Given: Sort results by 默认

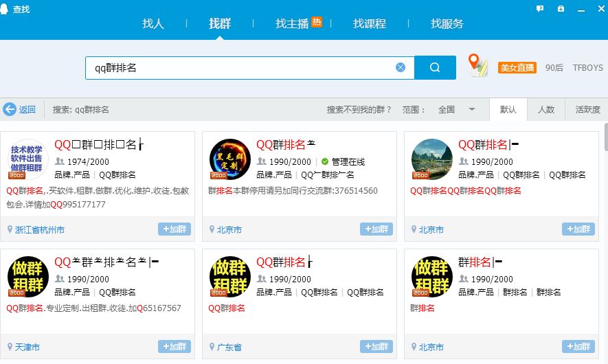Looking at the screenshot, I should 508,109.
